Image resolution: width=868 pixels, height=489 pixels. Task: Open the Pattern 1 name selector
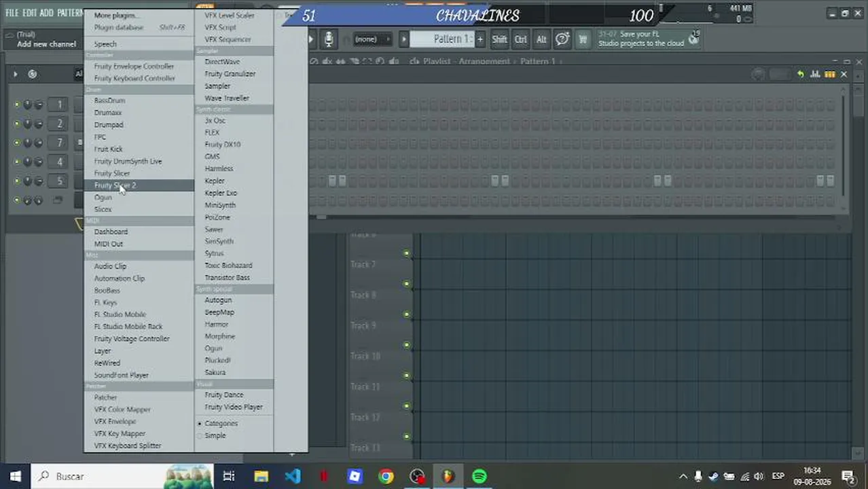click(441, 39)
